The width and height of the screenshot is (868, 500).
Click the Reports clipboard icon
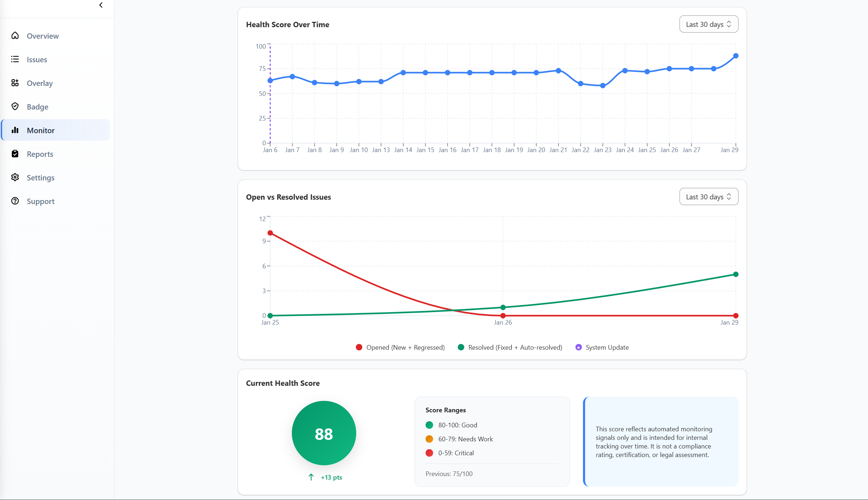pos(15,154)
